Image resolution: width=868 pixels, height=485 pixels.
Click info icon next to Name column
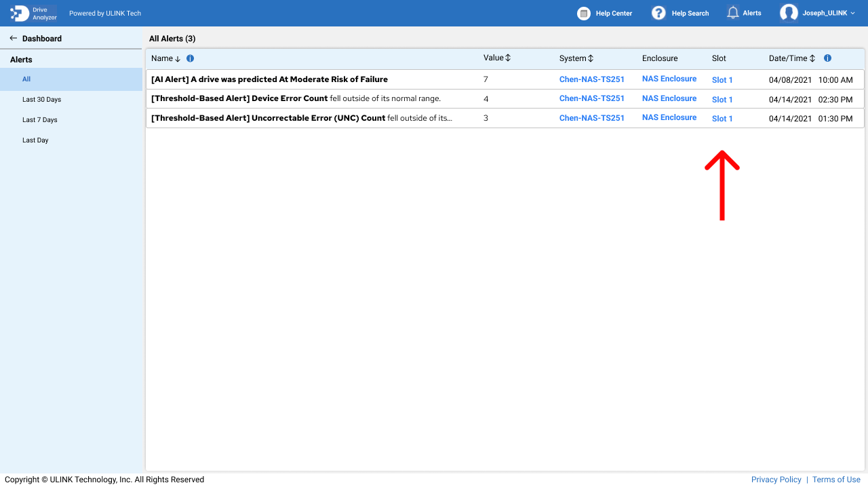(191, 58)
